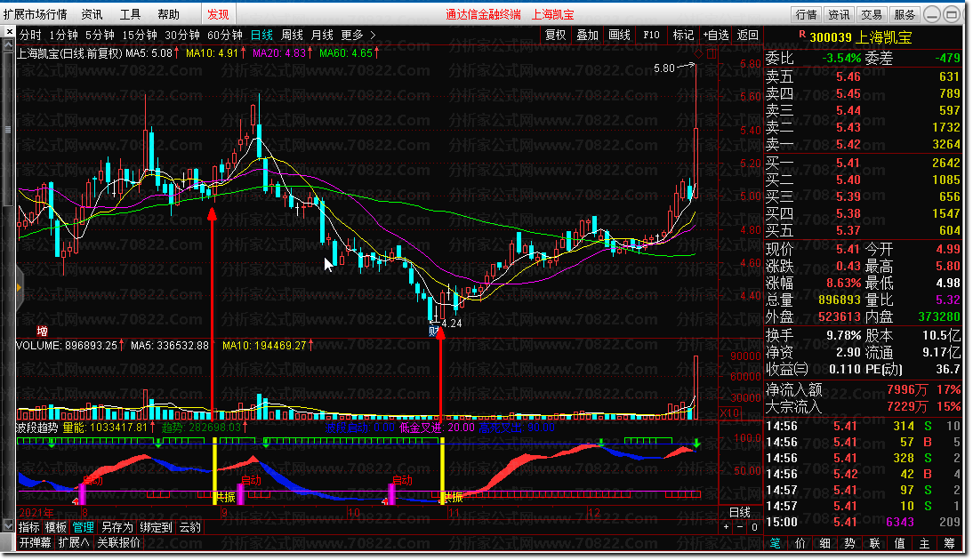Click the 绑定到 bind button
This screenshot has height=560, width=973.
(x=156, y=527)
